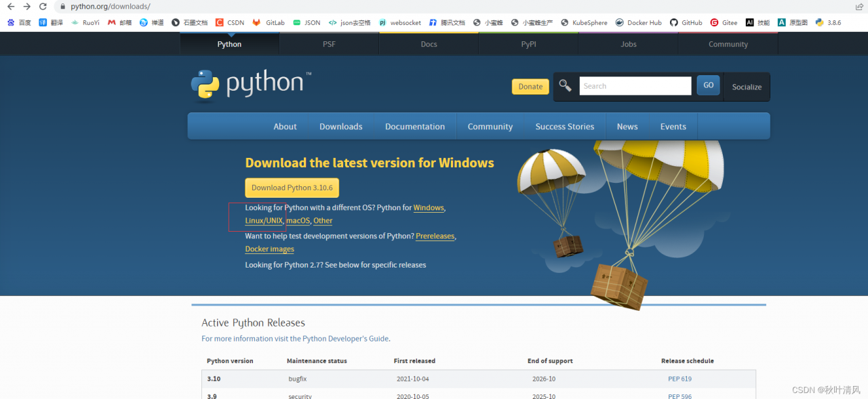868x399 pixels.
Task: Click the Other platforms link
Action: click(323, 221)
